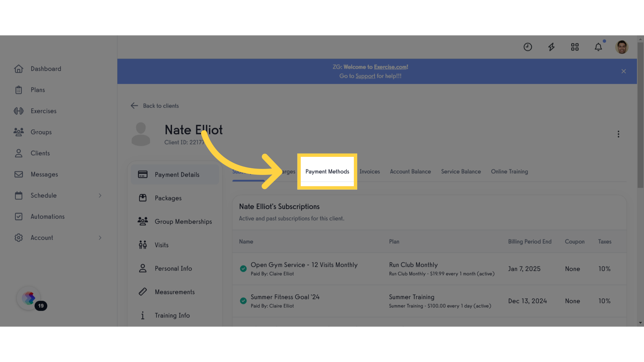Toggle active status on Summer Fitness Goal '24
The width and height of the screenshot is (644, 362).
pos(243,301)
